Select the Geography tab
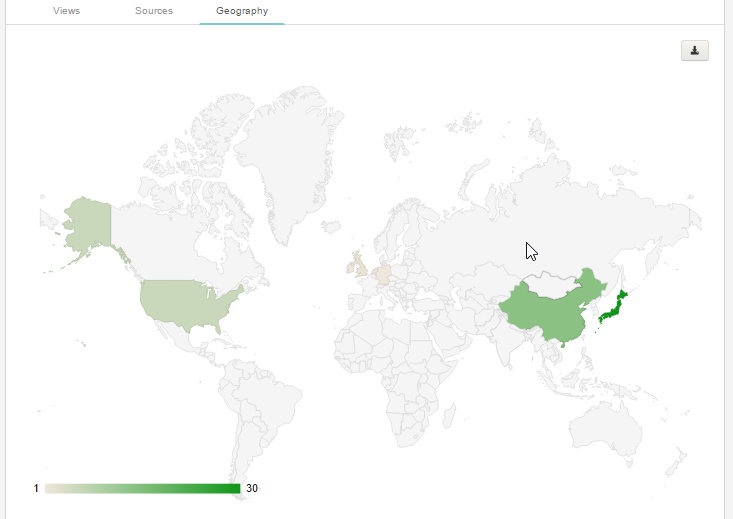The width and height of the screenshot is (733, 519). click(x=242, y=11)
